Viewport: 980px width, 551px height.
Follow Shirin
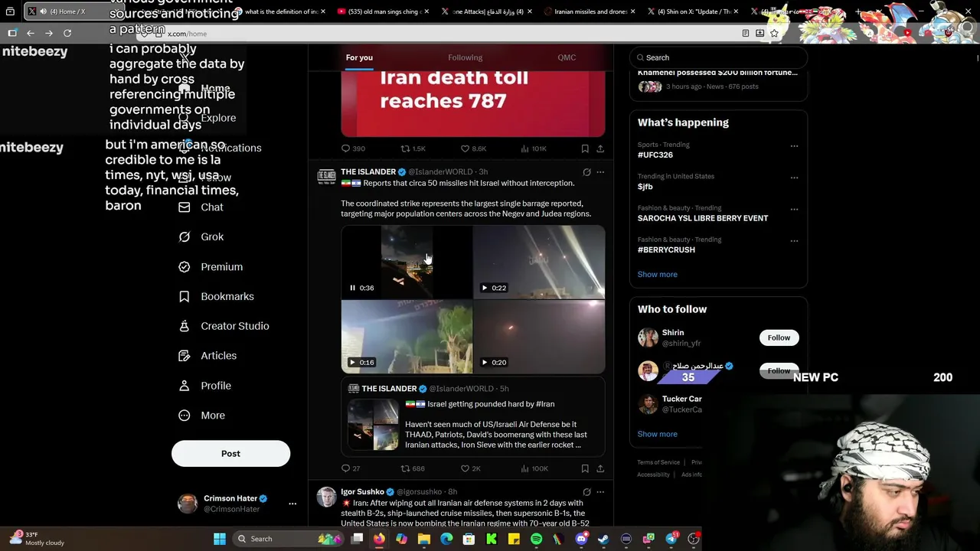(779, 337)
